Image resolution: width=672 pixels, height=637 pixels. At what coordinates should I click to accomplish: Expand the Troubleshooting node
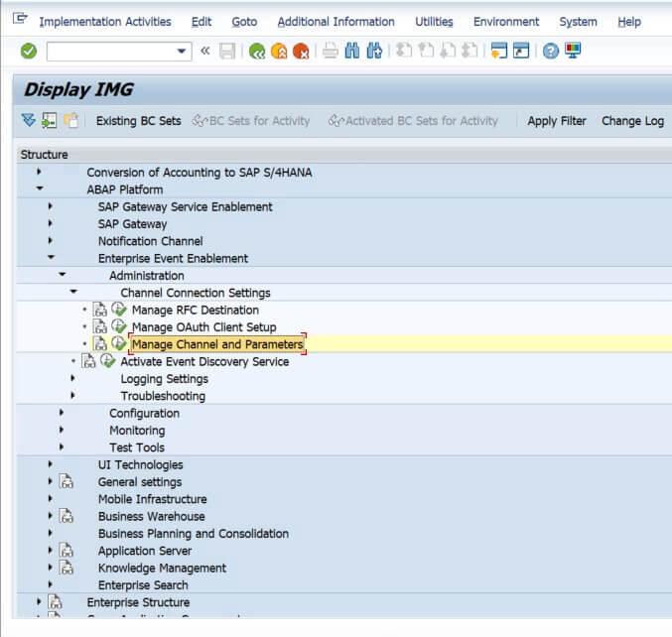72,395
